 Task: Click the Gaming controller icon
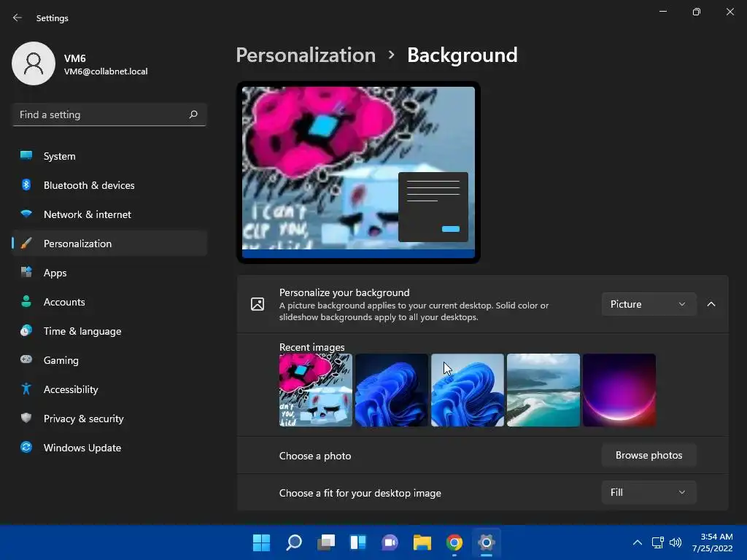coord(26,359)
